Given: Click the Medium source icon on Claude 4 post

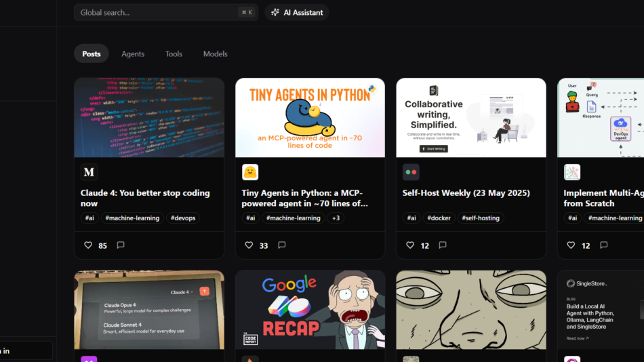Looking at the screenshot, I should point(89,172).
